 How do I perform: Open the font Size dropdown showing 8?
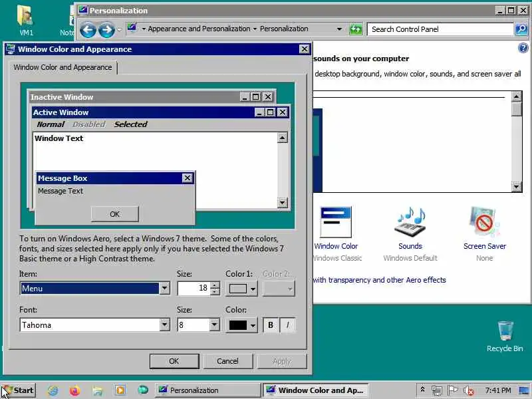tap(214, 325)
